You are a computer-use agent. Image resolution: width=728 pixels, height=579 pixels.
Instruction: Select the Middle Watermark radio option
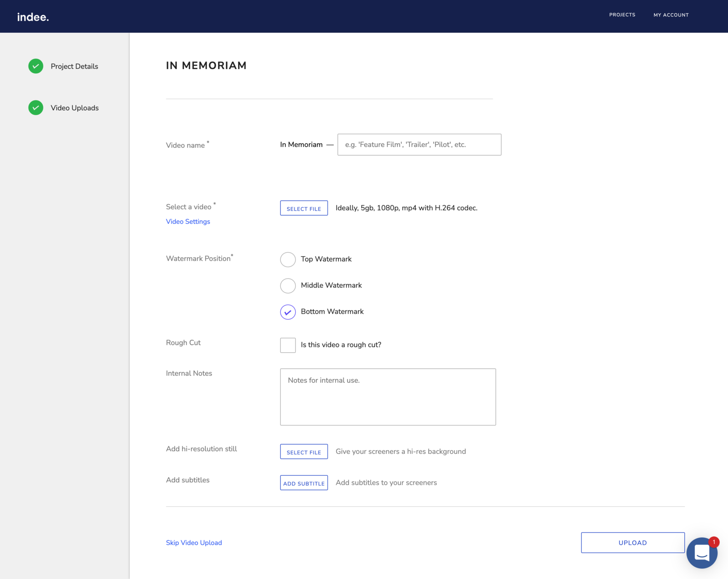288,286
